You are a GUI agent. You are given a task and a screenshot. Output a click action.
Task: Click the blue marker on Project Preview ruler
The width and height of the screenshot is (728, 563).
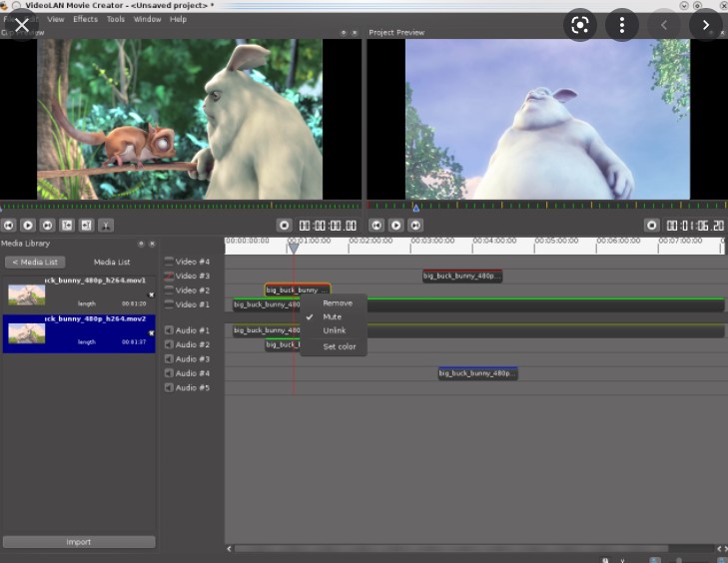click(416, 208)
